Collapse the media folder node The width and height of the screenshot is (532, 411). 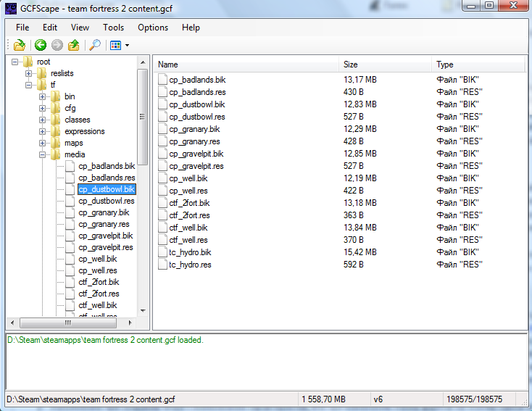tap(43, 154)
